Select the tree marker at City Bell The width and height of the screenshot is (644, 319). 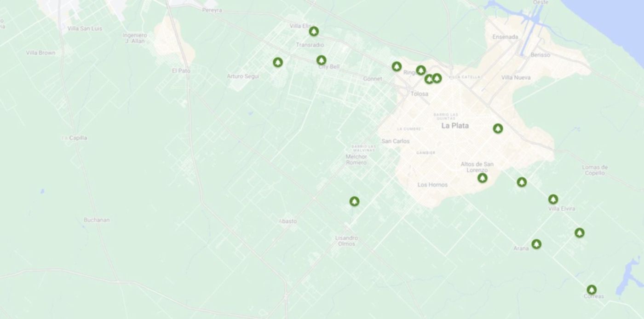321,60
